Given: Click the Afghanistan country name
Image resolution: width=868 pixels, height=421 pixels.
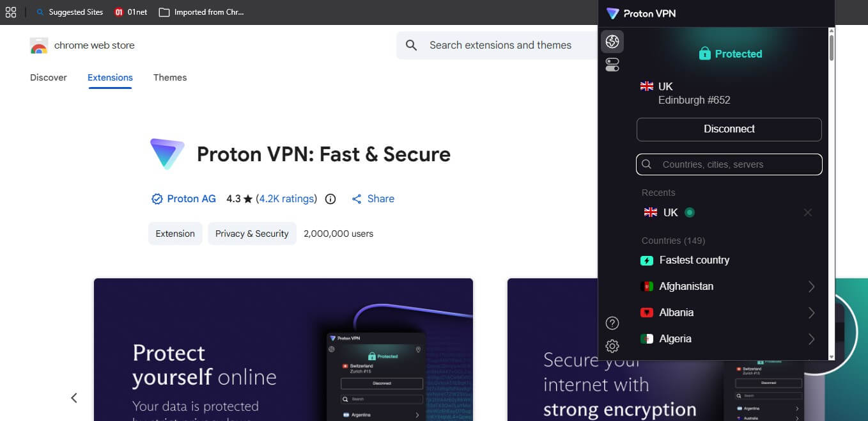Looking at the screenshot, I should [x=686, y=287].
